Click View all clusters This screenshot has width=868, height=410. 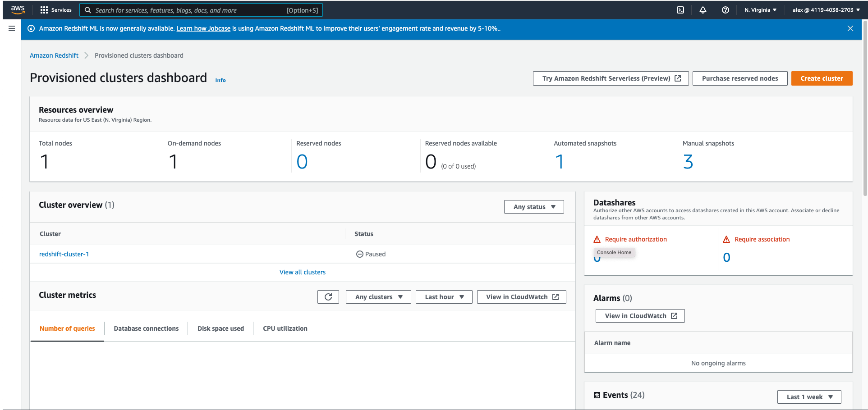(303, 272)
